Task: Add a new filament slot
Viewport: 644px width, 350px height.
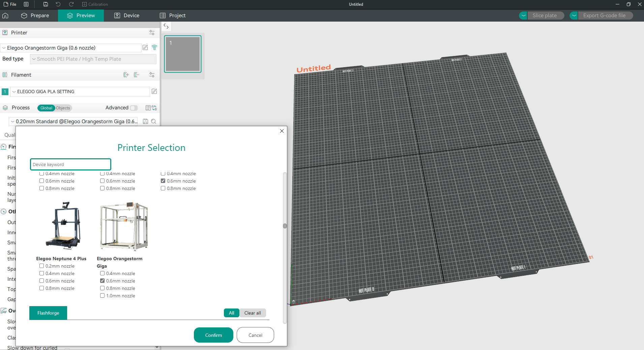Action: tap(126, 75)
